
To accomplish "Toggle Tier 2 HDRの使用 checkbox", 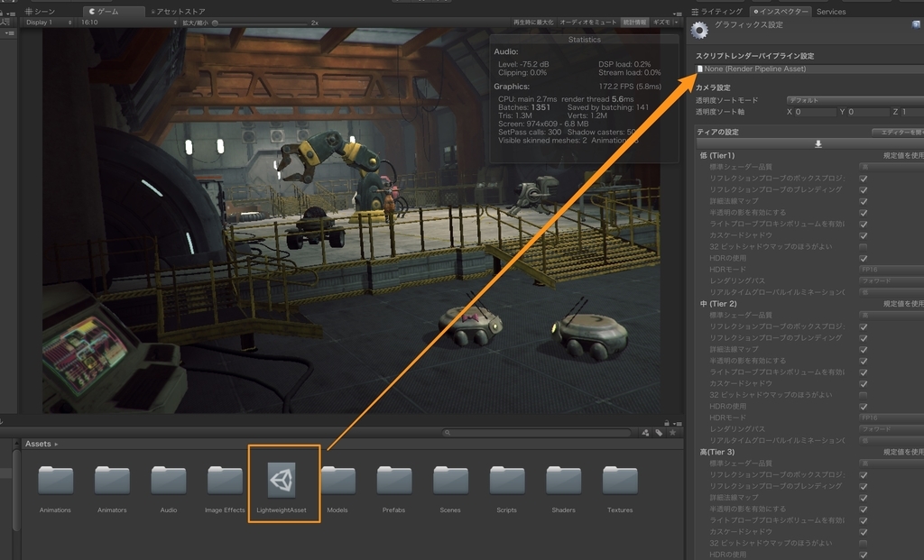I will point(864,407).
